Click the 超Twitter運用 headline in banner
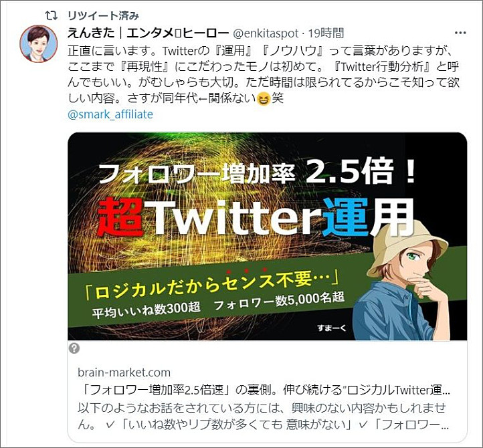The height and width of the screenshot is (448, 483). 256,218
